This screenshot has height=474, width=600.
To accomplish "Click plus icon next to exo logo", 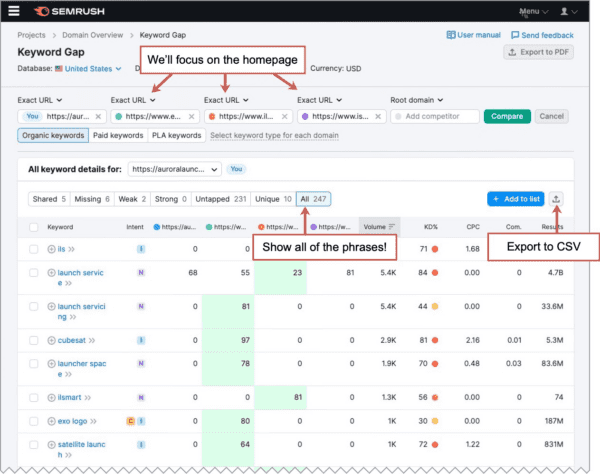I will pyautogui.click(x=51, y=421).
